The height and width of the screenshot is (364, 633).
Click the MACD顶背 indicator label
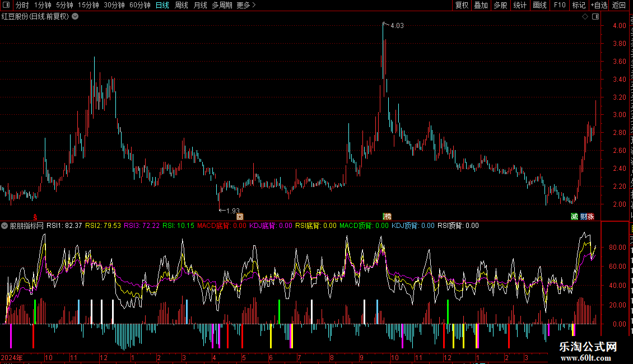click(x=364, y=226)
